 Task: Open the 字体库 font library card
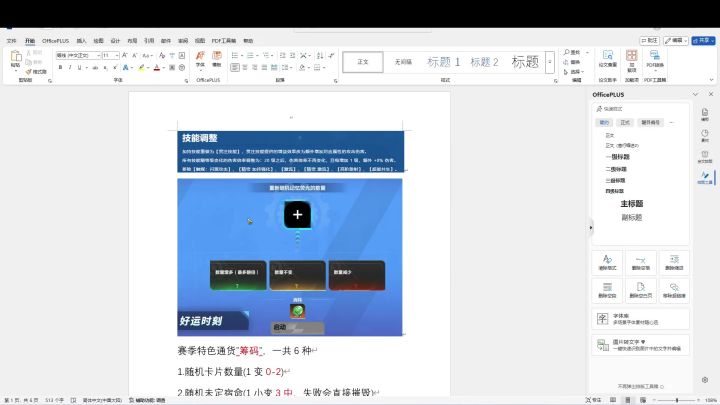click(x=641, y=319)
